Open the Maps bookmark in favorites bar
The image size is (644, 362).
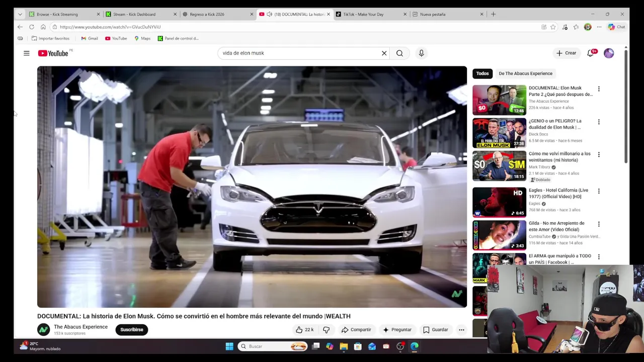142,38
